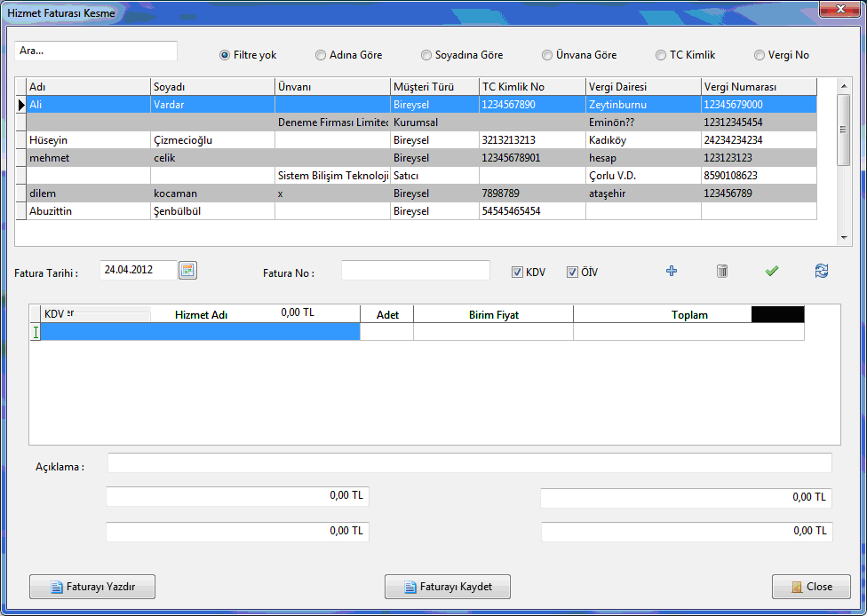Viewport: 867px width, 616px height.
Task: Click the highlighted Hizmet Adı entry cell
Action: point(201,331)
